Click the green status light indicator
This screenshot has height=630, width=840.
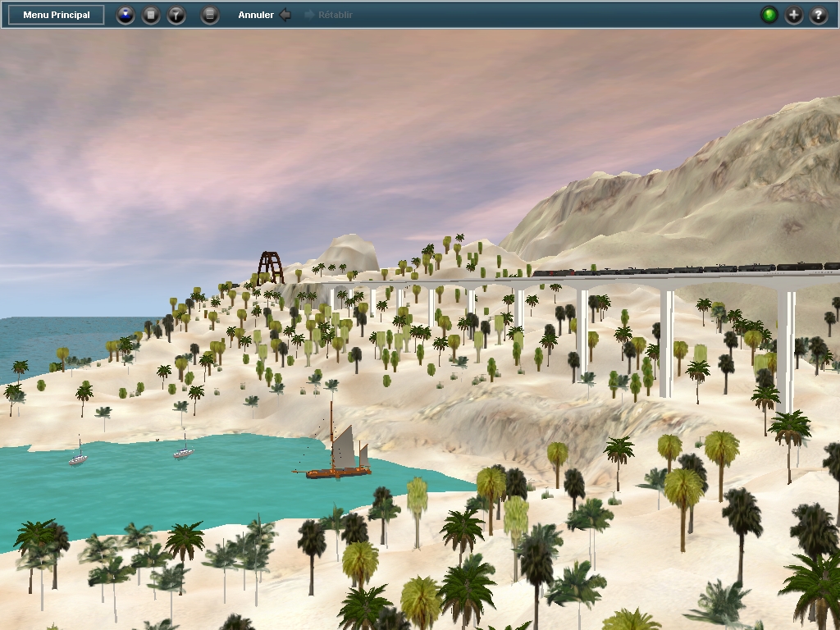click(x=769, y=15)
